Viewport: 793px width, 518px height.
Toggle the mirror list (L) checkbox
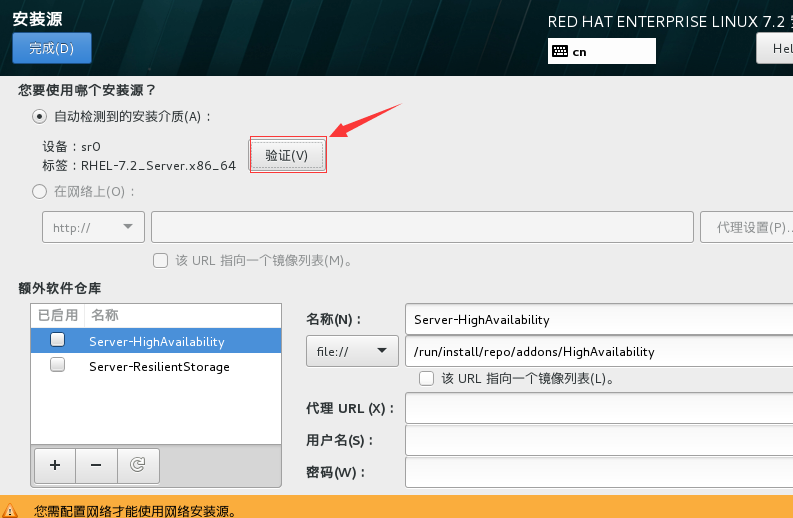[426, 378]
